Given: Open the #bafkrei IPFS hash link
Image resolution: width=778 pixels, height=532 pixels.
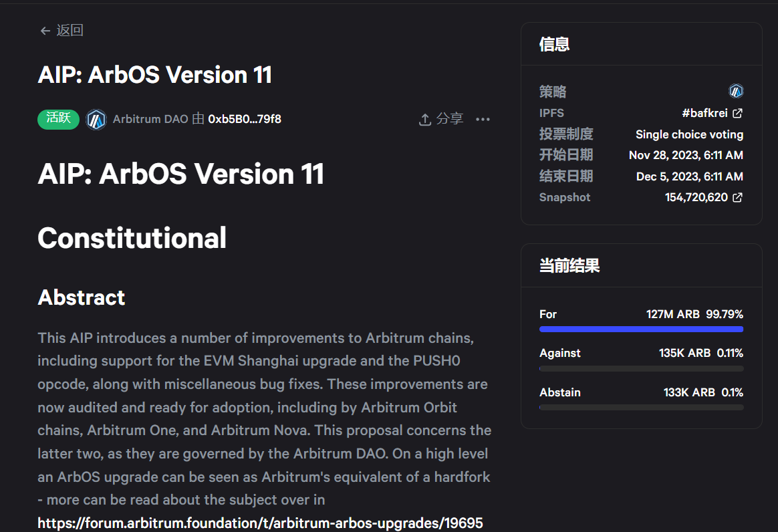Looking at the screenshot, I should click(704, 114).
